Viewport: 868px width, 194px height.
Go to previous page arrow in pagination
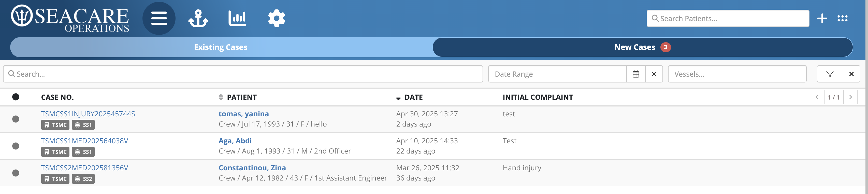click(817, 97)
